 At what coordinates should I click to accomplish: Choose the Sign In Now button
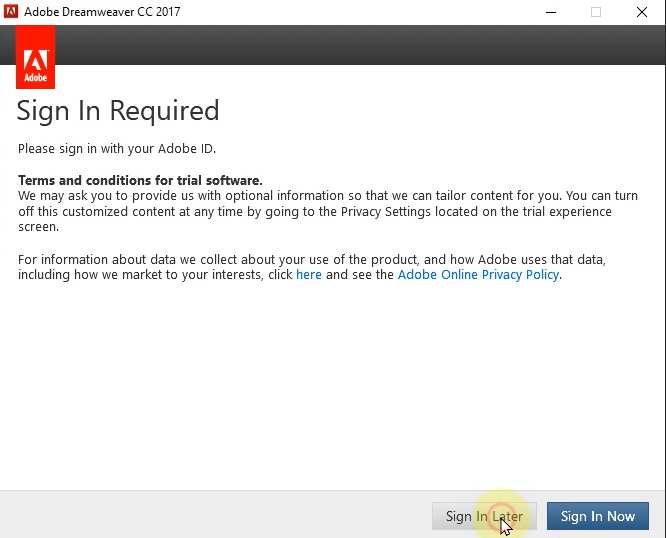pos(597,516)
